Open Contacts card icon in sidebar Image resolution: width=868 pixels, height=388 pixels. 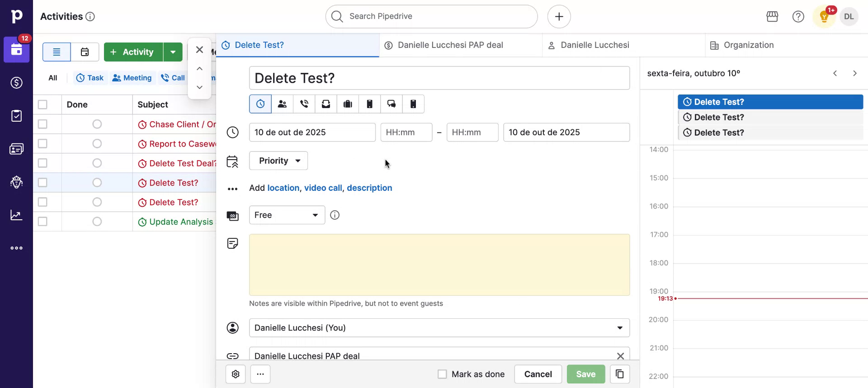click(17, 149)
